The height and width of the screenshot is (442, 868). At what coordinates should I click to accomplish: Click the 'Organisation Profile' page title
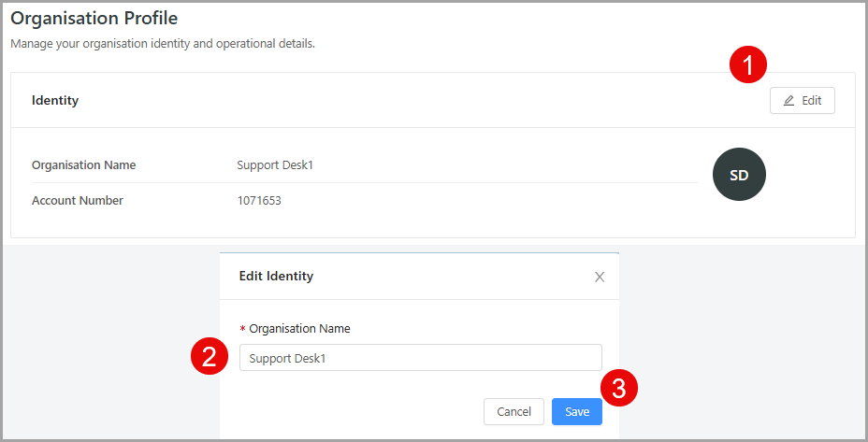(x=94, y=18)
